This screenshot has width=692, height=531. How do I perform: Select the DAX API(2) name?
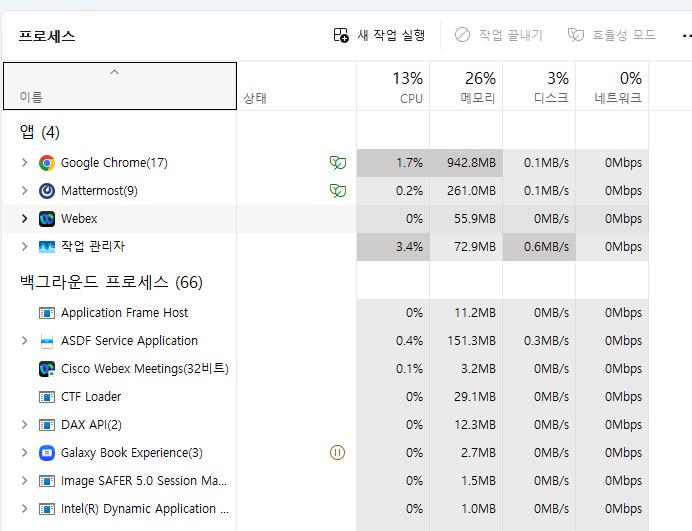point(91,425)
